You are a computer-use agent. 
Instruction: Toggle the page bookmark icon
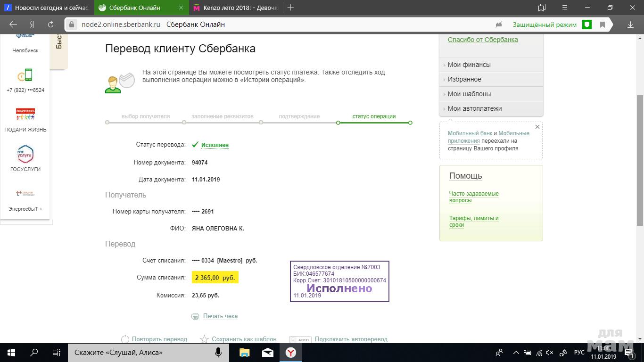(603, 25)
